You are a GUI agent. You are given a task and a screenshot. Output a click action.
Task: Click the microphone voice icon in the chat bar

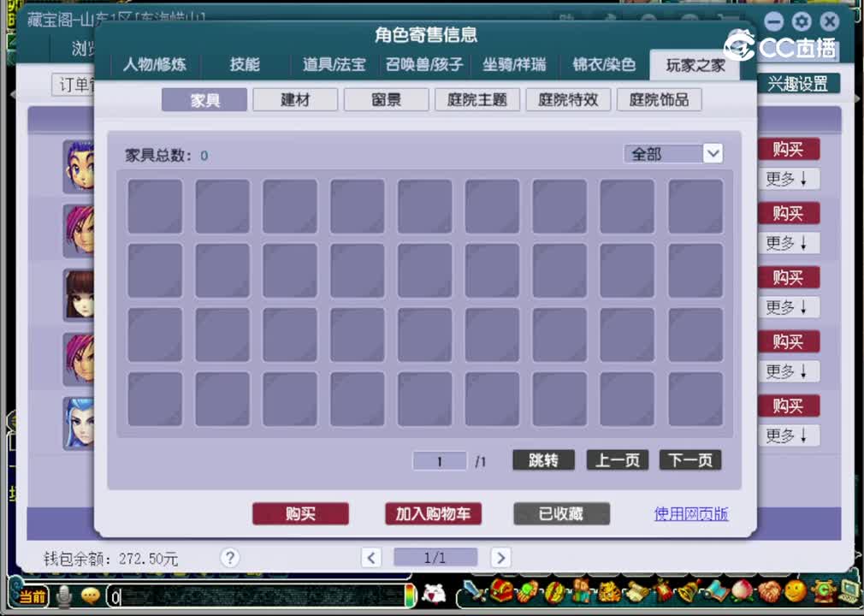64,595
